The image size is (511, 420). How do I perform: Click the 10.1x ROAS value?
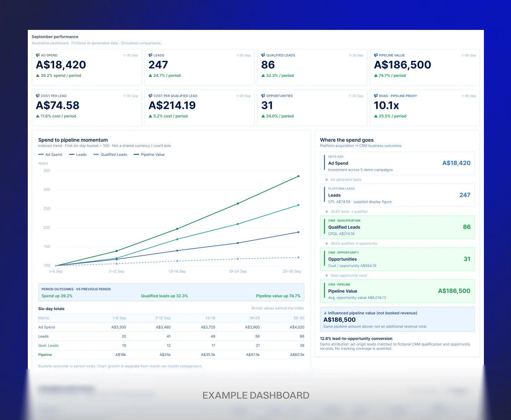[x=386, y=105]
